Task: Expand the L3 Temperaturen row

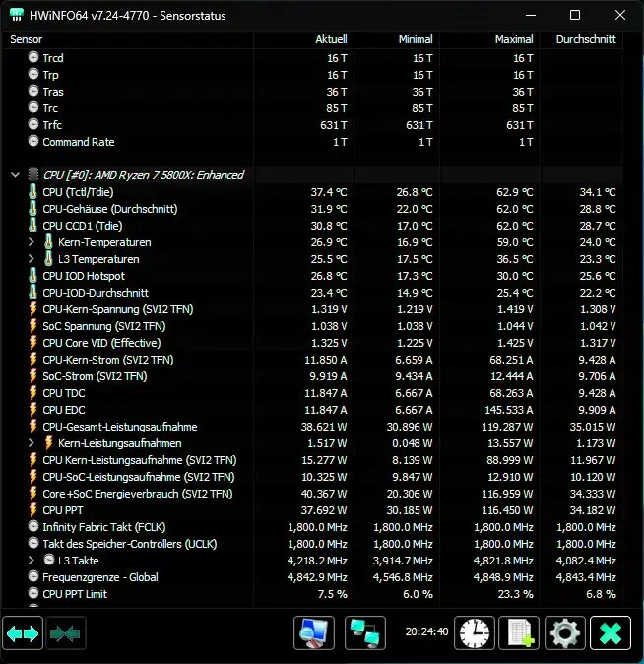Action: [x=31, y=259]
